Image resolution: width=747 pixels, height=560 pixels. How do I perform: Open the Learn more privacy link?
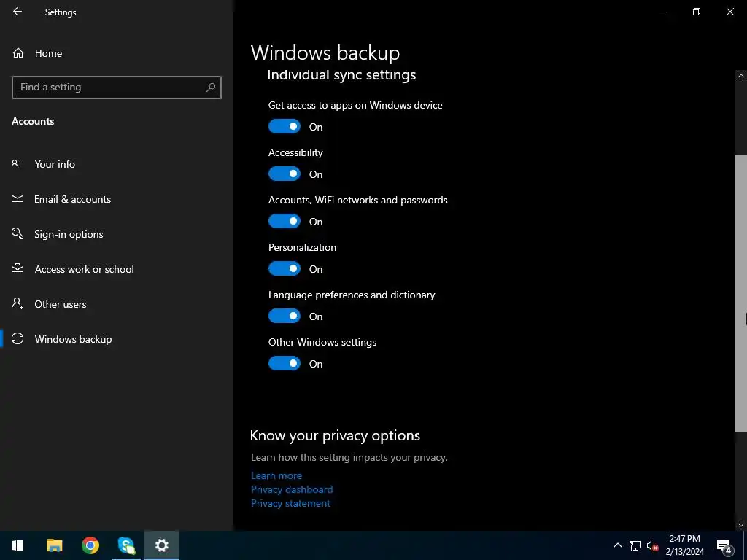pyautogui.click(x=276, y=475)
